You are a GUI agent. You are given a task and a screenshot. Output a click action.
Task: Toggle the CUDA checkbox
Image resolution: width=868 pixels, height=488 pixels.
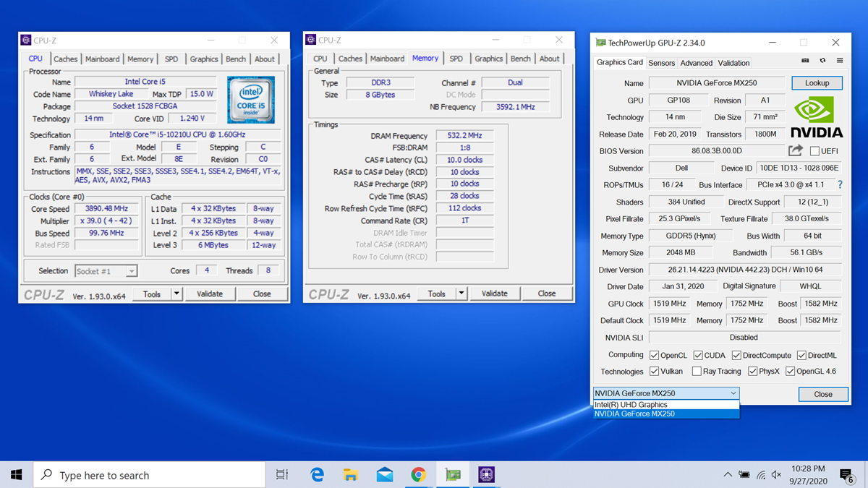click(x=698, y=355)
